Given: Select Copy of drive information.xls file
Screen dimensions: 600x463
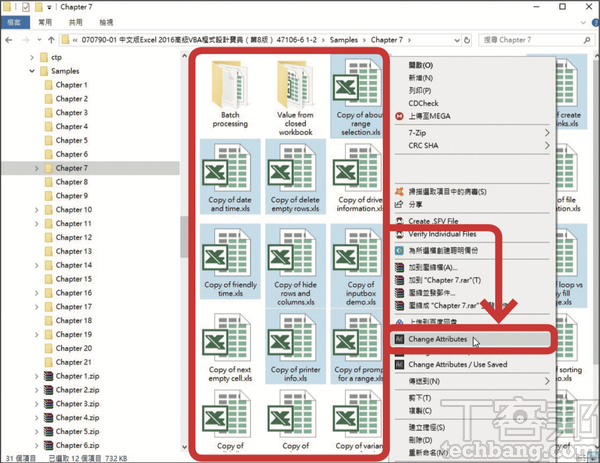Looking at the screenshot, I should coord(357,177).
